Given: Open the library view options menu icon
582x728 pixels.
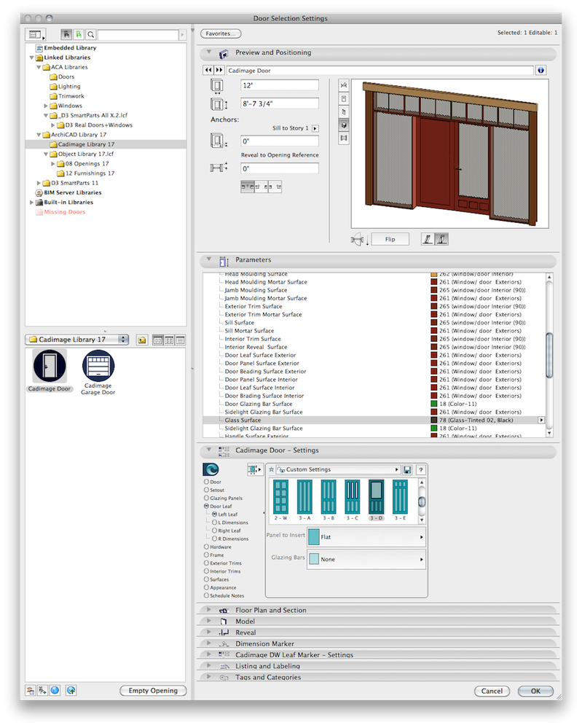Looking at the screenshot, I should [x=36, y=34].
